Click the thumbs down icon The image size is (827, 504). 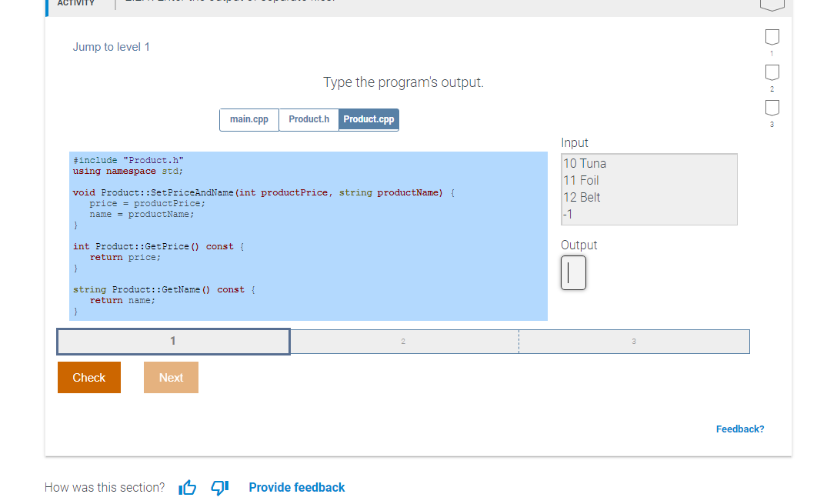220,487
